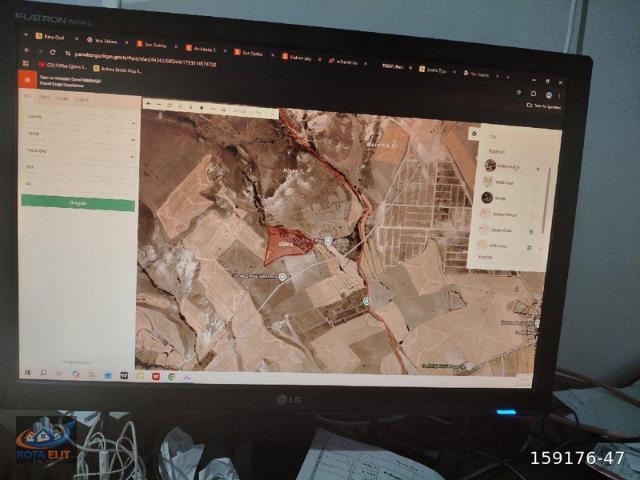
Task: Open the bookmarks bar apps grid icon
Action: pyautogui.click(x=25, y=63)
